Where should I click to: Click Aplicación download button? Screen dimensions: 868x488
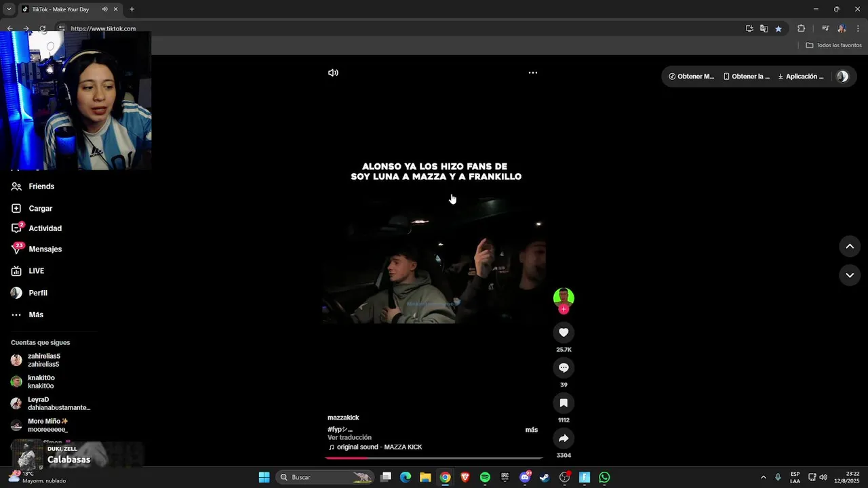(801, 77)
